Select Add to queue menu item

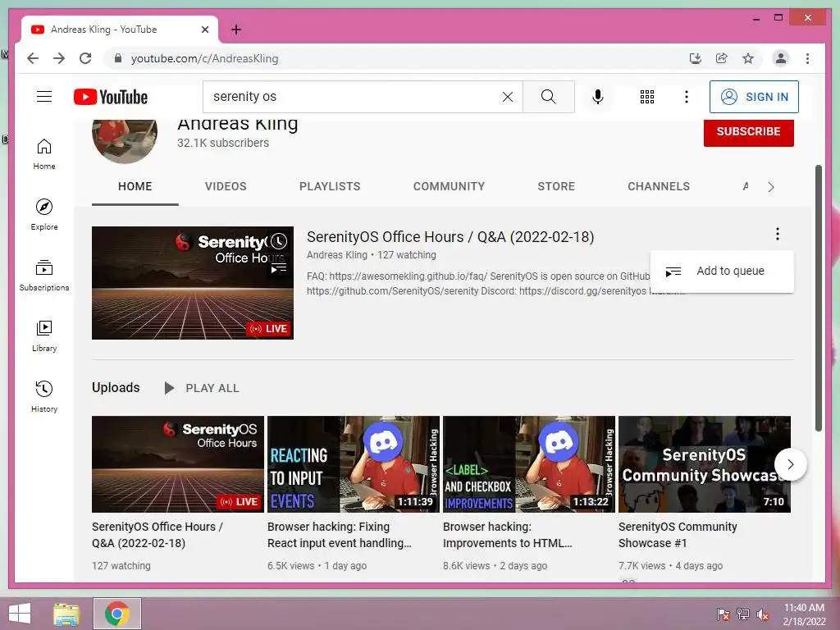pyautogui.click(x=722, y=271)
